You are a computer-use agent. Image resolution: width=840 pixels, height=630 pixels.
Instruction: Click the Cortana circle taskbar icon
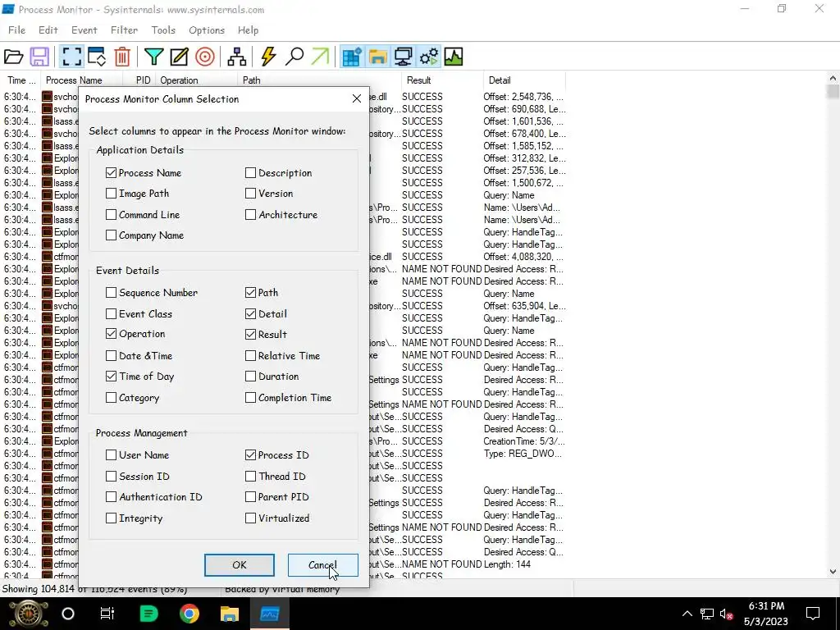click(x=67, y=614)
